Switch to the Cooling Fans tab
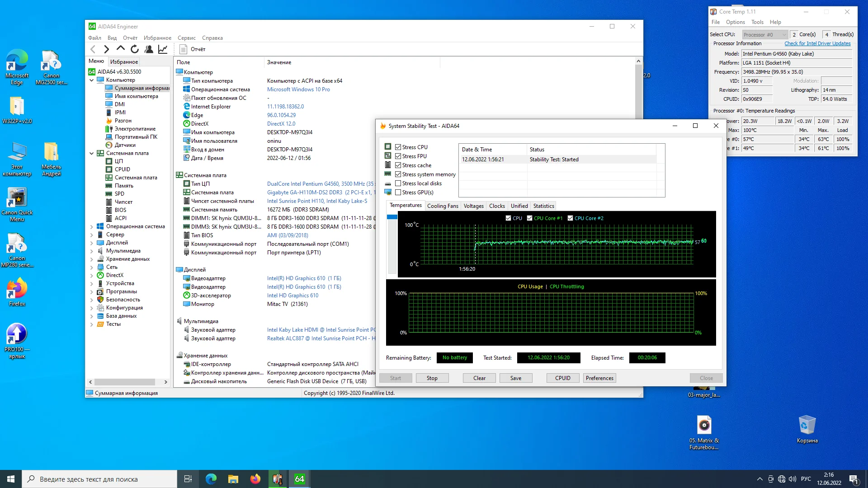 click(443, 206)
